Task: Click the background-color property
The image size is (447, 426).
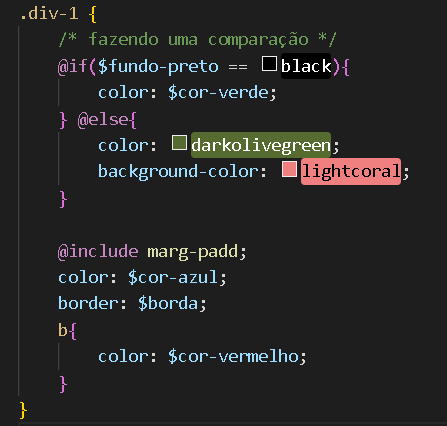Action: pyautogui.click(x=178, y=172)
